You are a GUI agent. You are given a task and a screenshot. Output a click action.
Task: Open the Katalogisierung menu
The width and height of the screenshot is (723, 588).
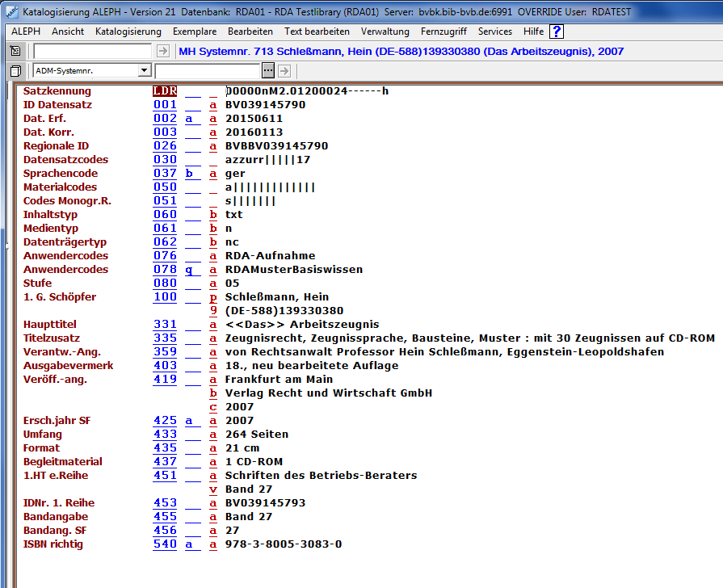[128, 31]
